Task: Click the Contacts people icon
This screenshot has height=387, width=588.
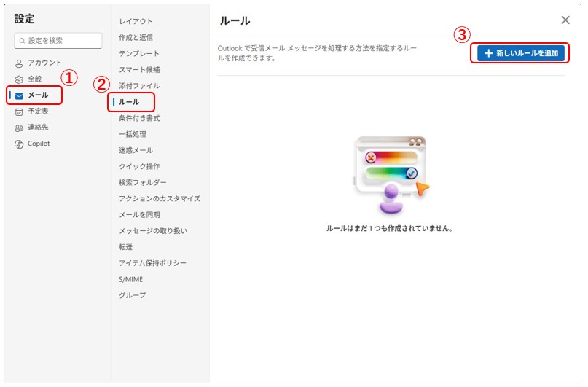Action: pyautogui.click(x=20, y=128)
